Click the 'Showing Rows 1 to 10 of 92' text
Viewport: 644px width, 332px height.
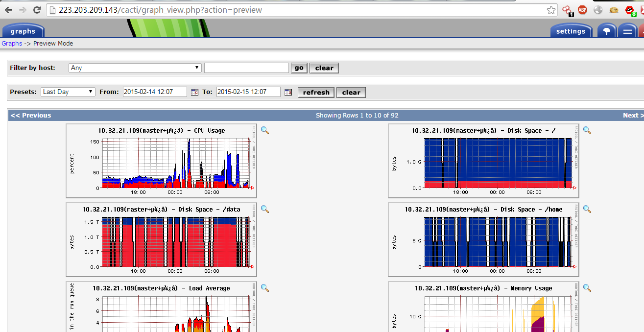click(357, 115)
